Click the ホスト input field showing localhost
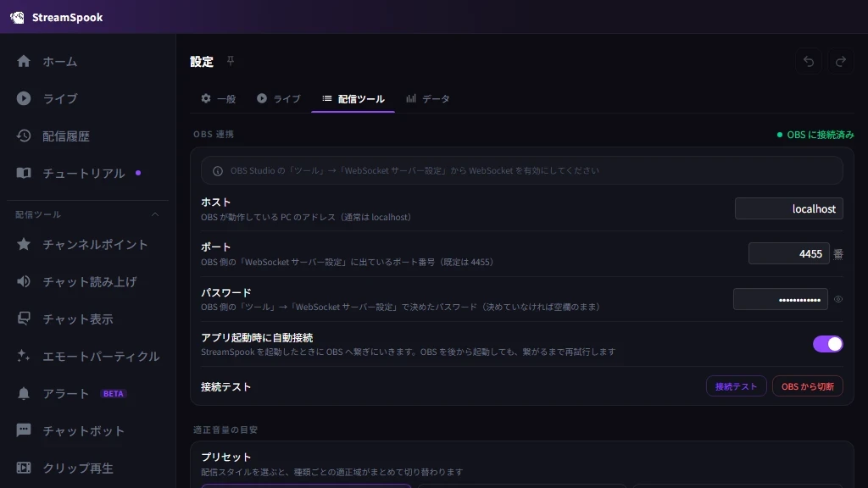This screenshot has width=868, height=488. [789, 208]
